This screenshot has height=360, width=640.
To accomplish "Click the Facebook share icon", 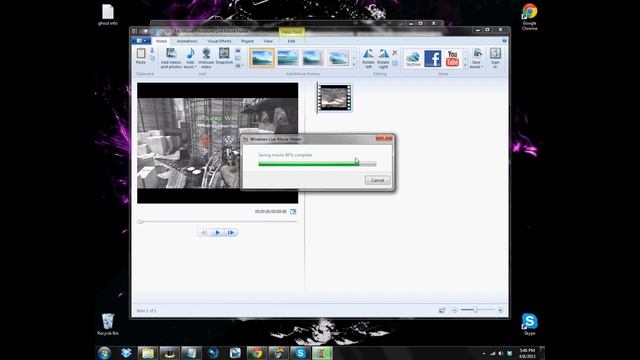I will pyautogui.click(x=433, y=58).
